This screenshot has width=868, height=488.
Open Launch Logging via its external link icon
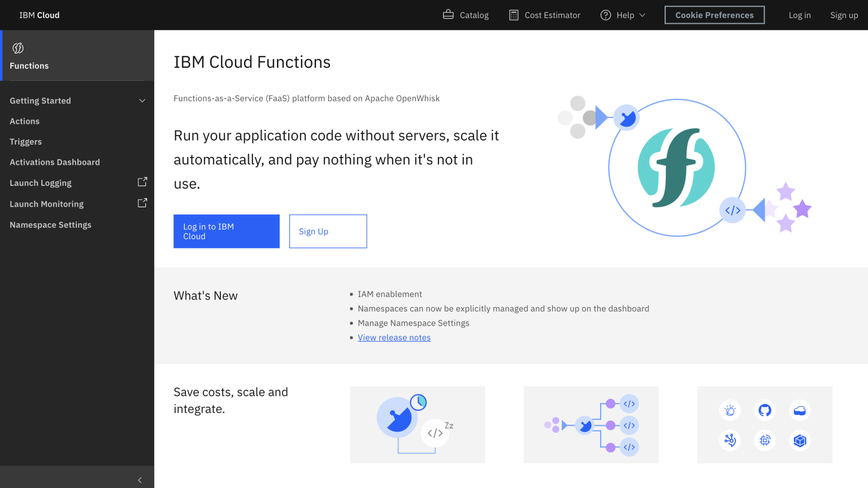click(x=142, y=182)
